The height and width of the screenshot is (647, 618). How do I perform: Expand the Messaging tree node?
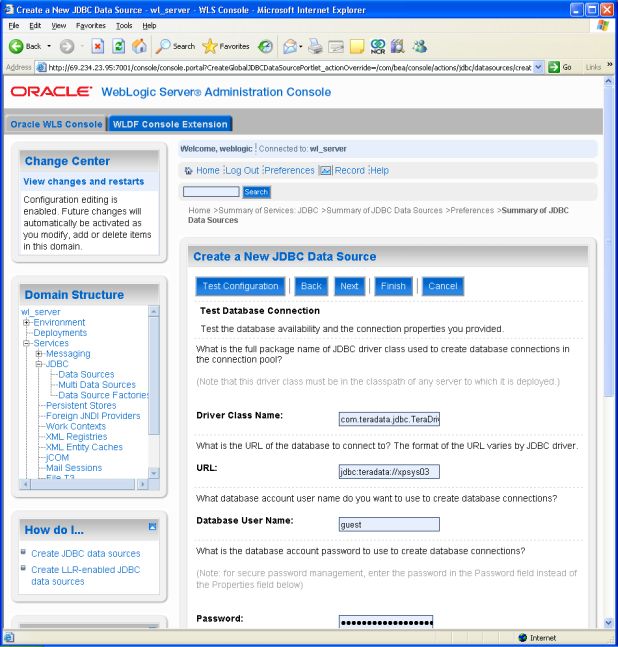click(39, 354)
